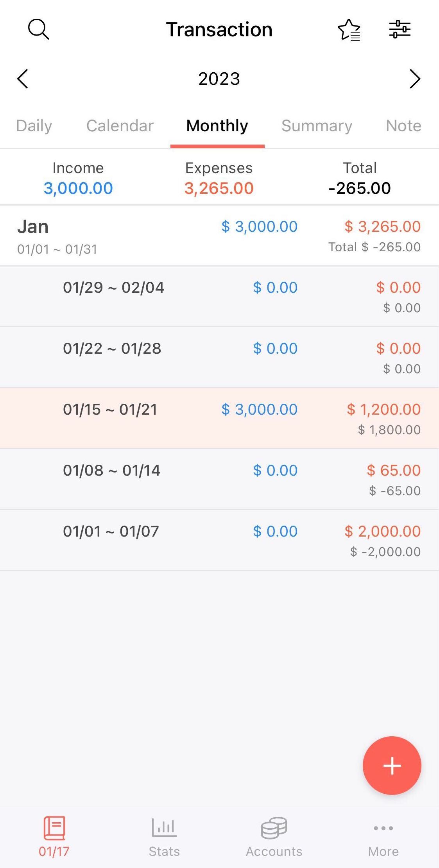The image size is (439, 868).
Task: Open the bookmarks star list icon
Action: point(349,30)
